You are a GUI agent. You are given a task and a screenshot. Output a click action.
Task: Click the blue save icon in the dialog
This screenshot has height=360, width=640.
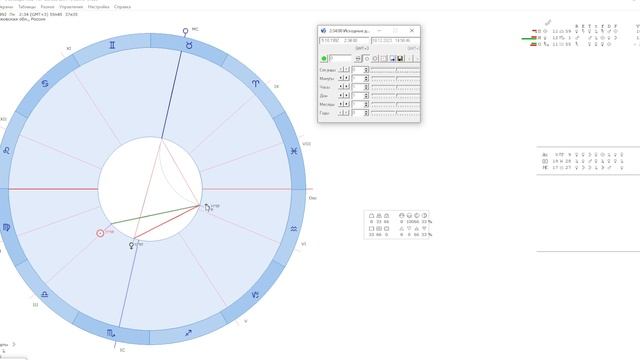[393, 59]
